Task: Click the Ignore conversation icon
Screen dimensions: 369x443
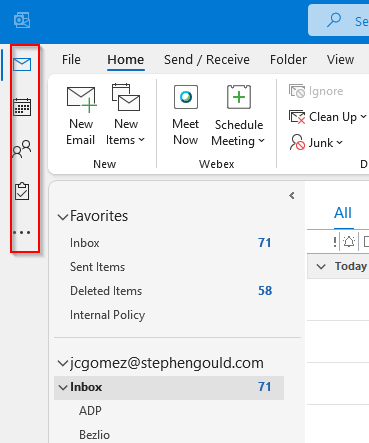Action: click(x=296, y=91)
